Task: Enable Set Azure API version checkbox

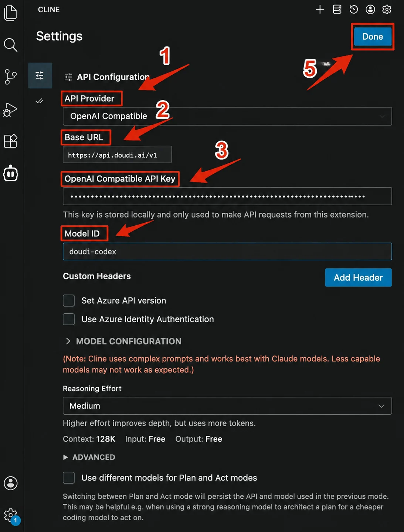Action: pos(69,300)
